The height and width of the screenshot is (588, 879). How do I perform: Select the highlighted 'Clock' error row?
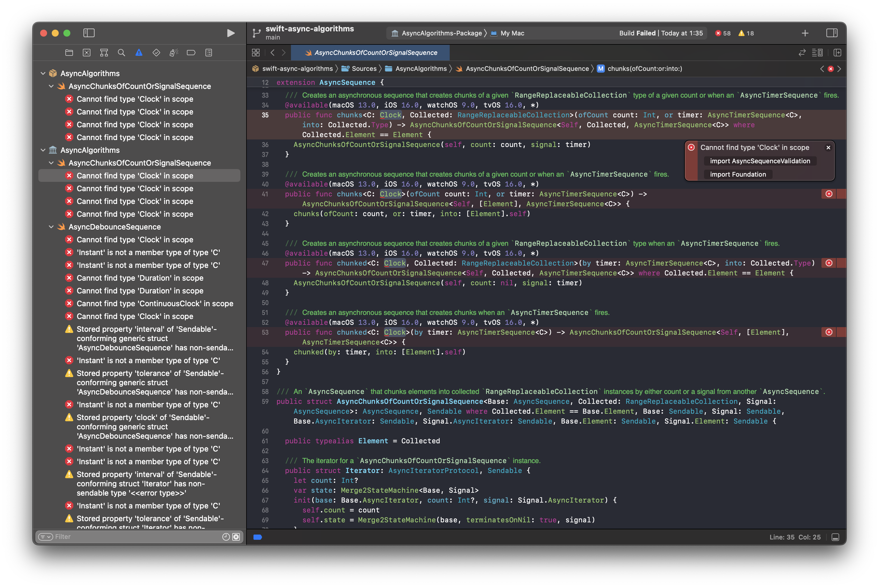[x=139, y=176]
